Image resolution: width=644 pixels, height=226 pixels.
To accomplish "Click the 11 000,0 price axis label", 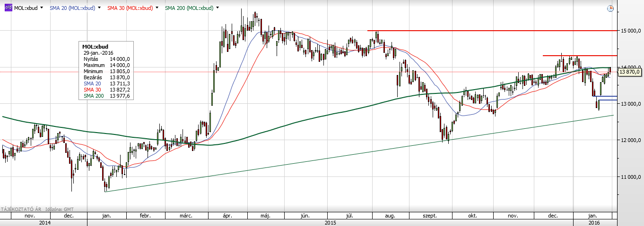I will pyautogui.click(x=631, y=177).
